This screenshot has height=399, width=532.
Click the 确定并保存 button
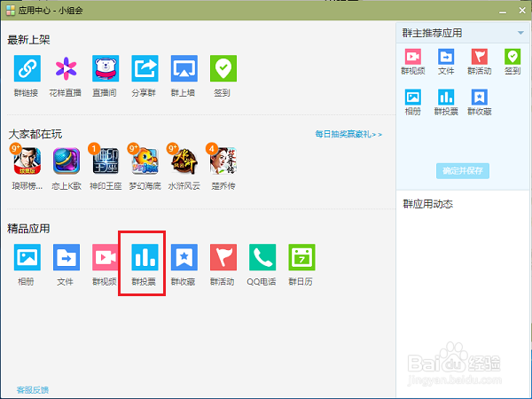click(x=463, y=170)
